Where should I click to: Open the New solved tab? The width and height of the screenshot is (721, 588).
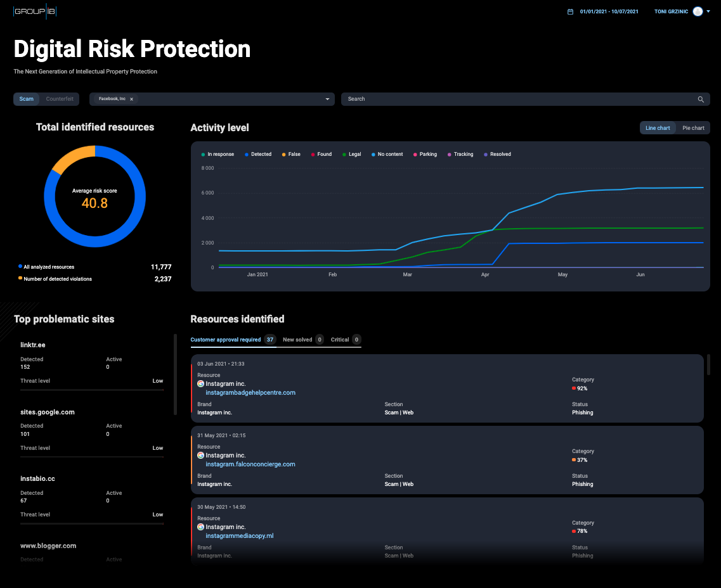click(297, 340)
